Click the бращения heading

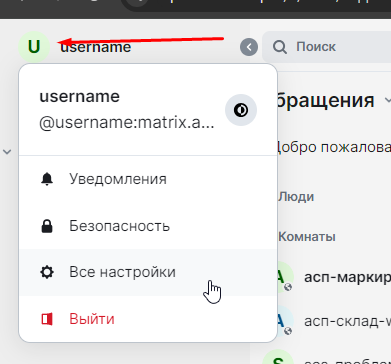tap(325, 100)
